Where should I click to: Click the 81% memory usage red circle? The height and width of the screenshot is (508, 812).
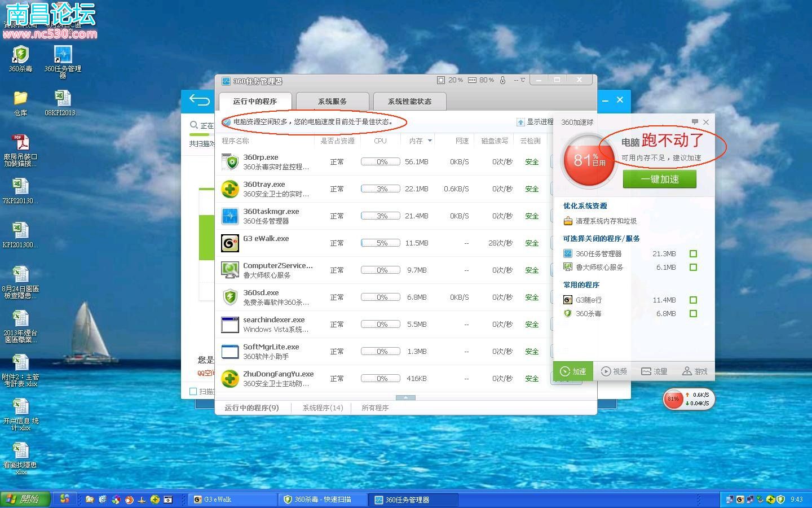click(589, 161)
